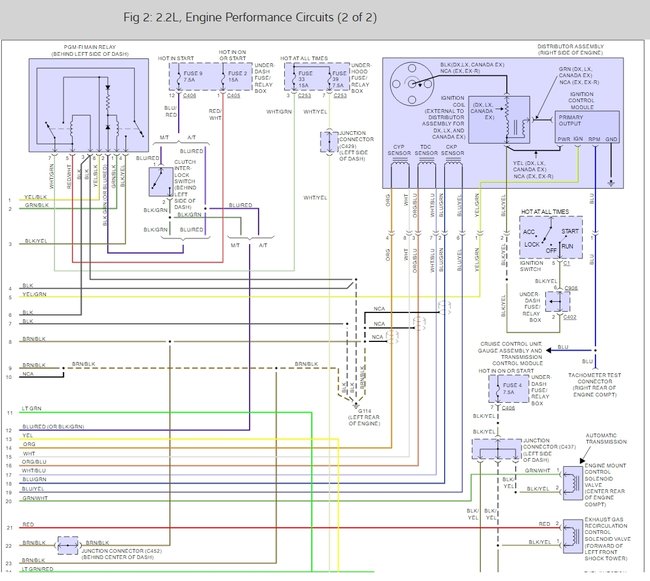
Task: Click the 'START' position in the ignition switch
Action: (570, 231)
